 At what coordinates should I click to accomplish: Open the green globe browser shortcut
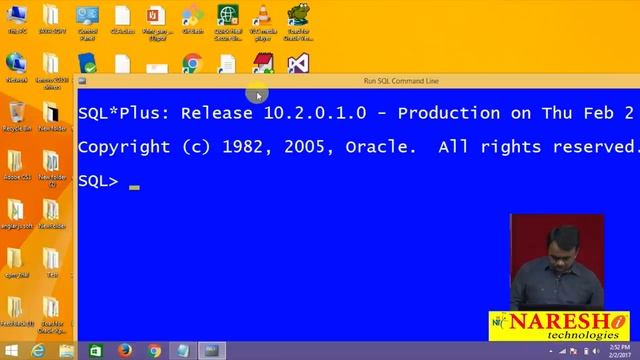click(228, 22)
